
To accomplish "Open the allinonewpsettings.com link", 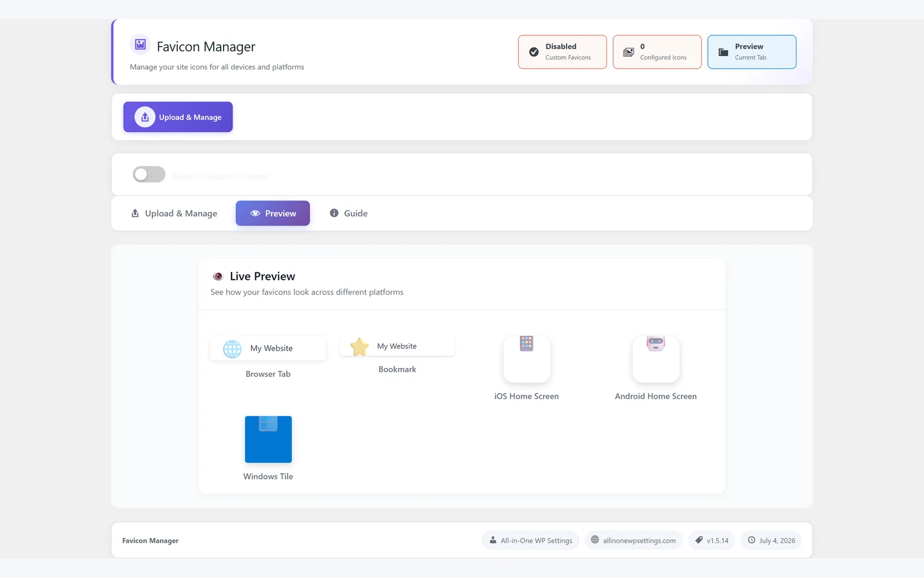I will pyautogui.click(x=634, y=540).
